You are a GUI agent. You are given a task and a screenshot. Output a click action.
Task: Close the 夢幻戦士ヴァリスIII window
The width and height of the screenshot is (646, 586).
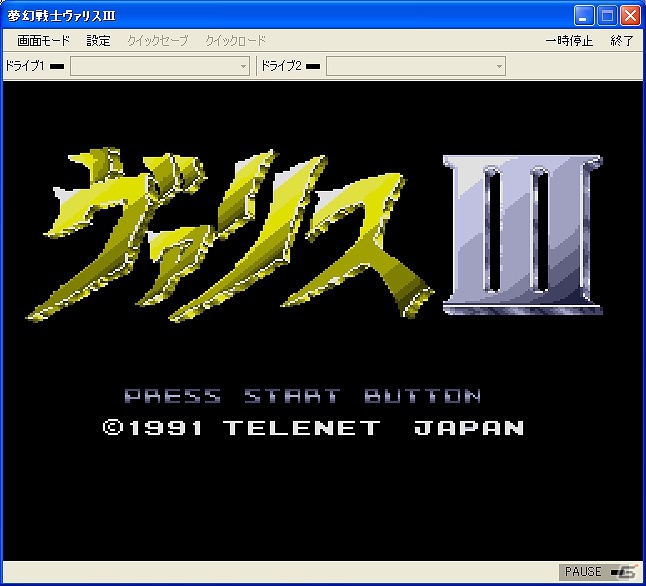click(x=630, y=16)
